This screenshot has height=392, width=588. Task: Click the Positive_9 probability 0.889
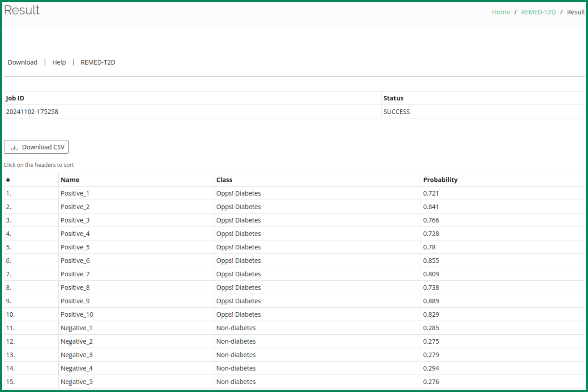pos(431,301)
